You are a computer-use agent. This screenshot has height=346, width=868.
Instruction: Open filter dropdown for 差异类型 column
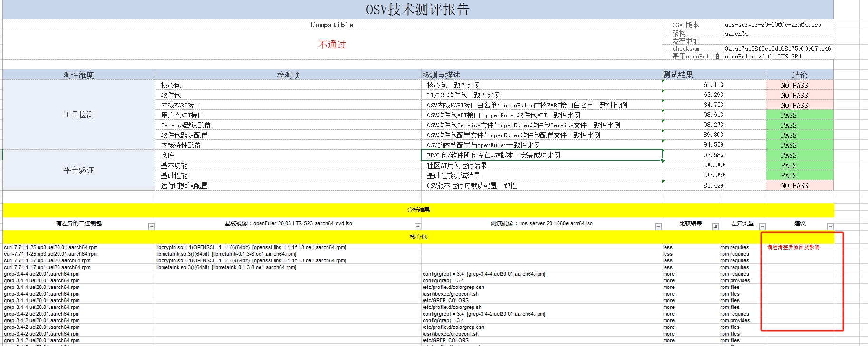pyautogui.click(x=762, y=227)
